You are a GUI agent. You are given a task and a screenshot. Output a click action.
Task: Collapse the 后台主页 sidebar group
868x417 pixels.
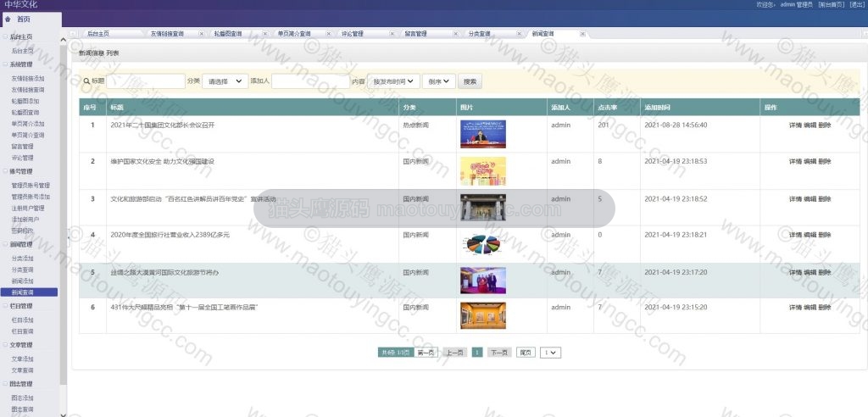click(x=5, y=37)
